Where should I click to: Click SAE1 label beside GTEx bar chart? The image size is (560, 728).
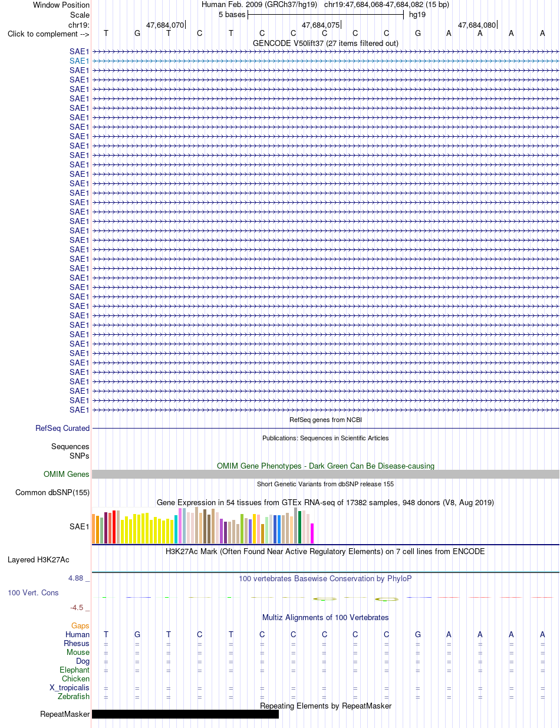pyautogui.click(x=80, y=527)
